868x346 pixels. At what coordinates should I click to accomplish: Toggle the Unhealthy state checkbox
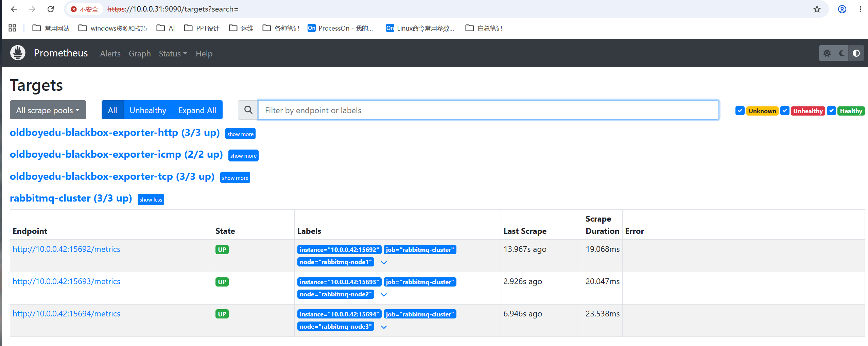(785, 111)
